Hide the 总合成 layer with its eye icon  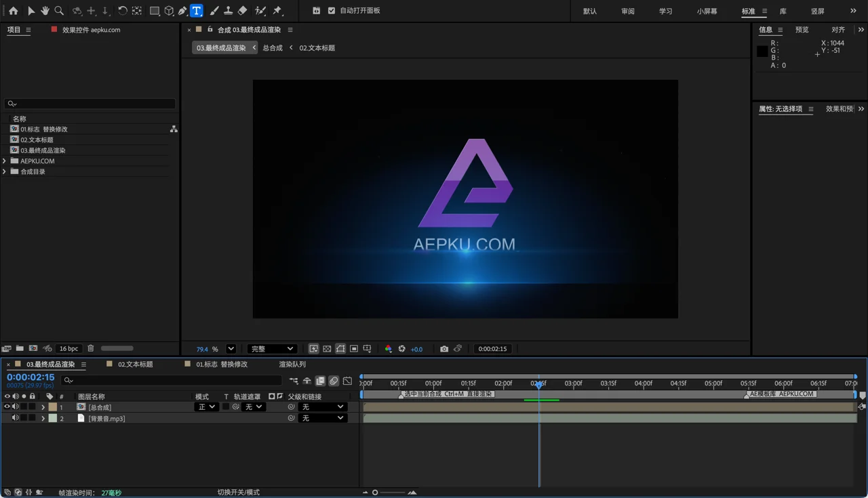pos(7,407)
